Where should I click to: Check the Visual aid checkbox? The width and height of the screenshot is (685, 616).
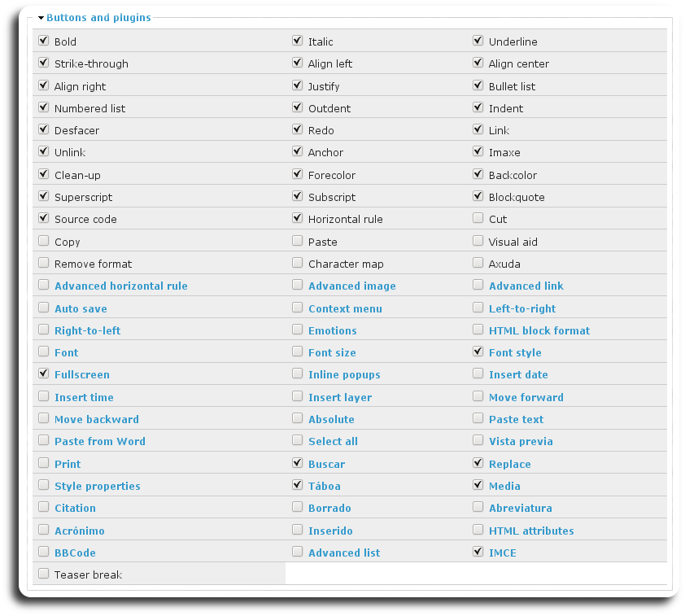click(478, 241)
